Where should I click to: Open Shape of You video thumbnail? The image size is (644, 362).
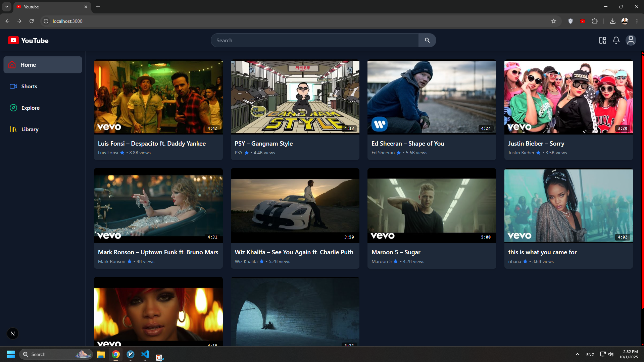point(432,97)
